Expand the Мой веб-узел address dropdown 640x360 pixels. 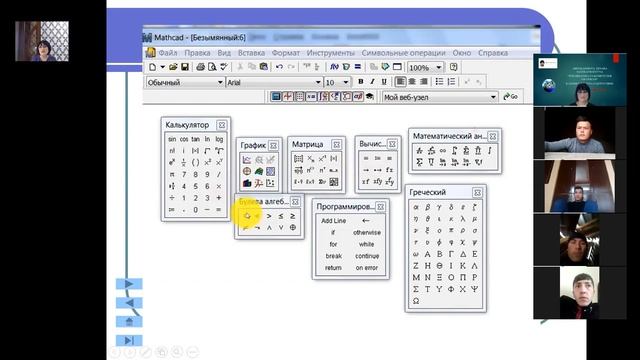coord(493,97)
